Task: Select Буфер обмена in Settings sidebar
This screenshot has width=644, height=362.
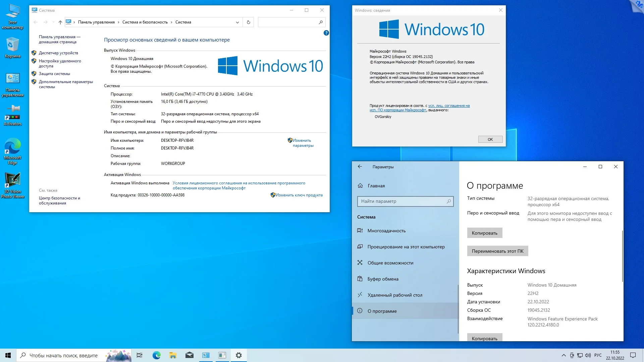Action: [383, 279]
